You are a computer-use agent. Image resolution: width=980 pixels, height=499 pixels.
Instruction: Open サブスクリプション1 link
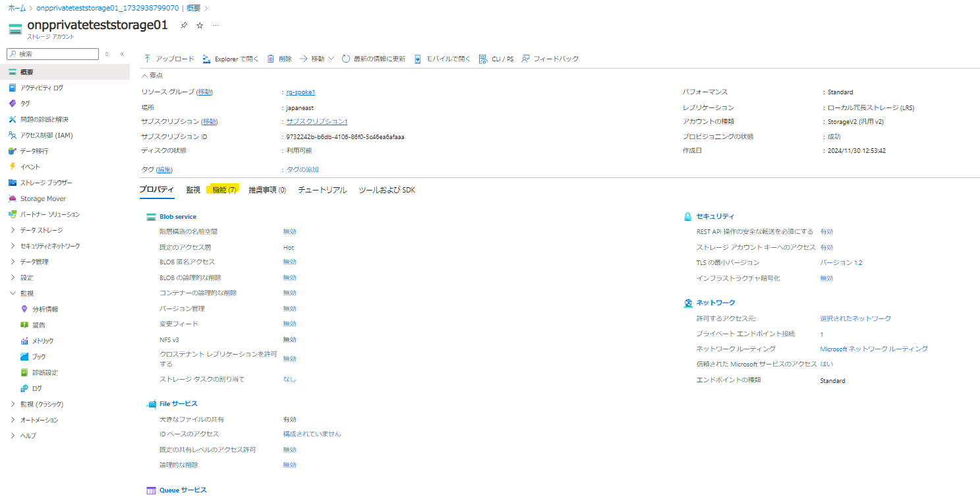[x=316, y=122]
